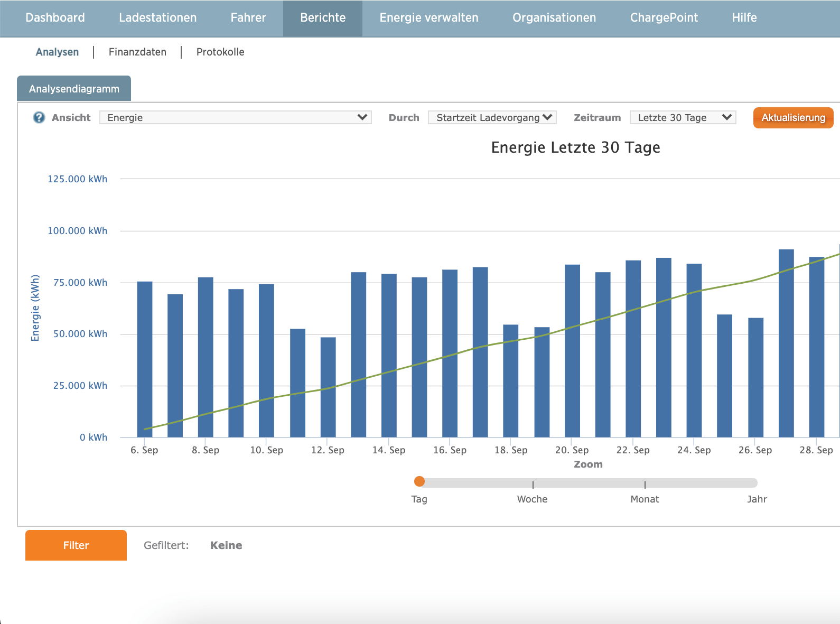Select Energie verwalten in top navigation
Screen dimensions: 840x624
tap(428, 18)
